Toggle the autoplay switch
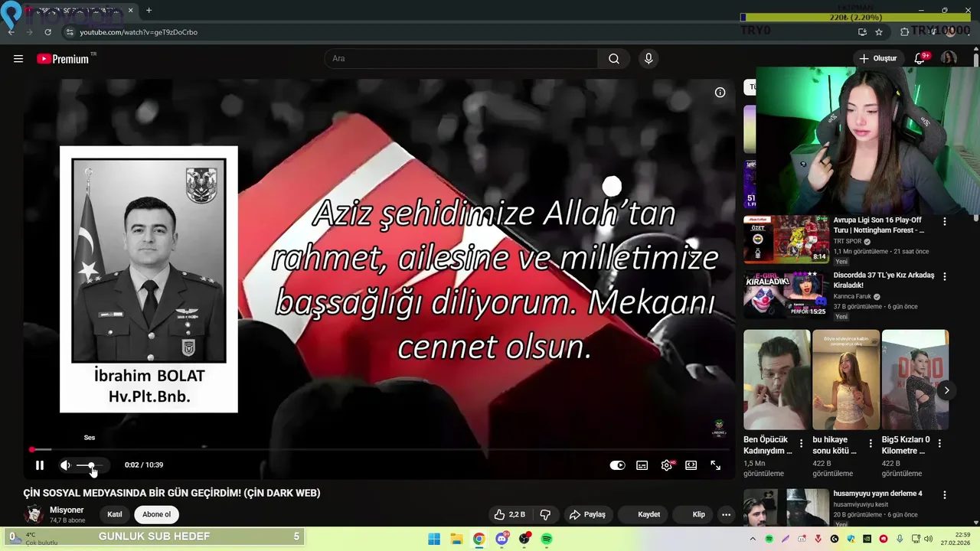Image resolution: width=980 pixels, height=551 pixels. 617,465
